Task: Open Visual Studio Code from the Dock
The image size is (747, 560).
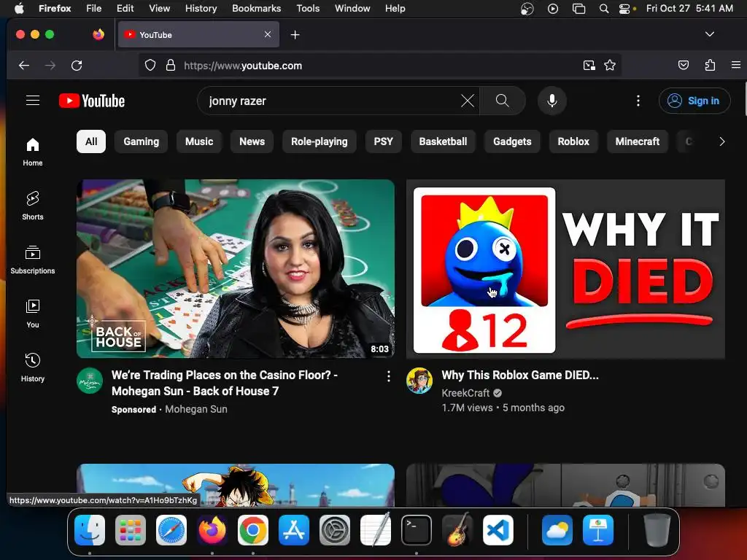Action: 498,530
